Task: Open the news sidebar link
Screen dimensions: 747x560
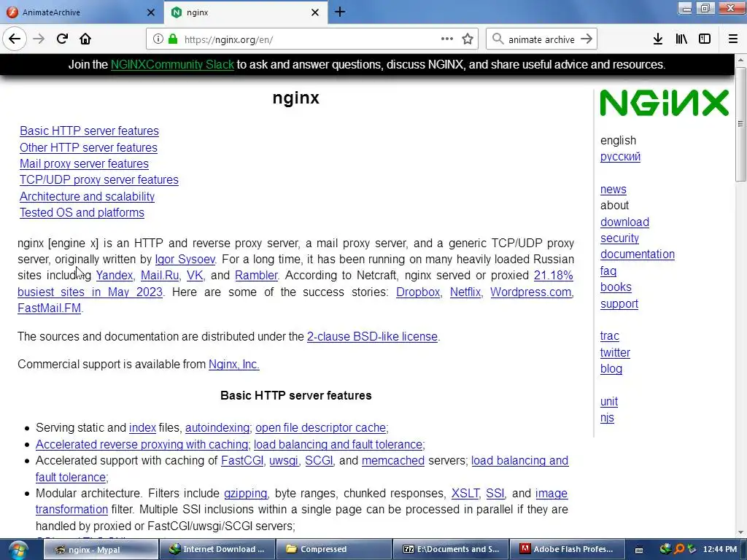Action: pos(613,190)
